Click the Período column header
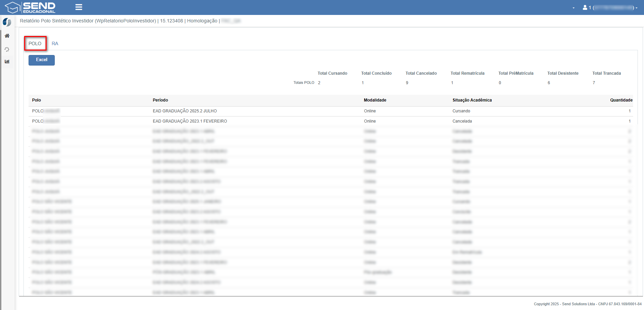The image size is (644, 310). coord(160,100)
